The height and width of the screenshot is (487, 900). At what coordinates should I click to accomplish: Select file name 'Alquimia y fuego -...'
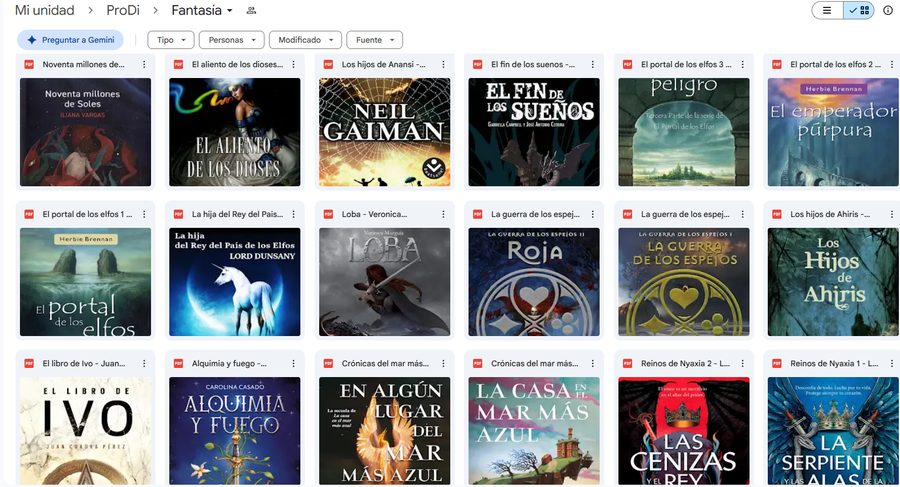(229, 364)
